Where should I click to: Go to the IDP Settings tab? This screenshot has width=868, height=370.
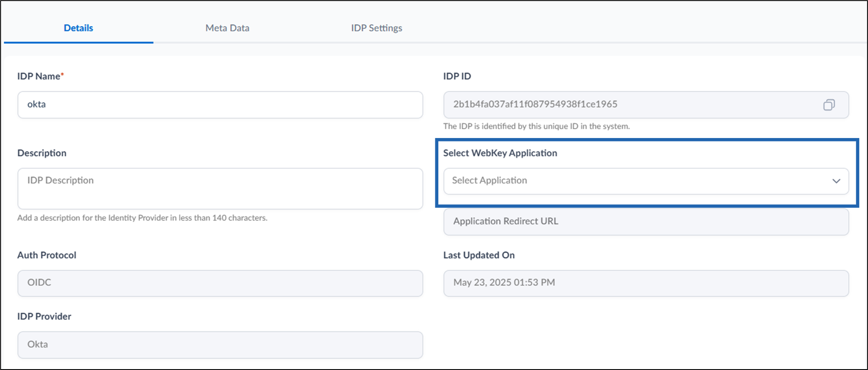[376, 28]
